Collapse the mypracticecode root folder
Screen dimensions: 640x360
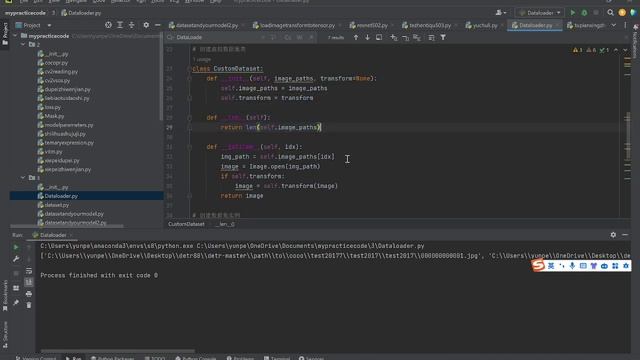(x=16, y=36)
